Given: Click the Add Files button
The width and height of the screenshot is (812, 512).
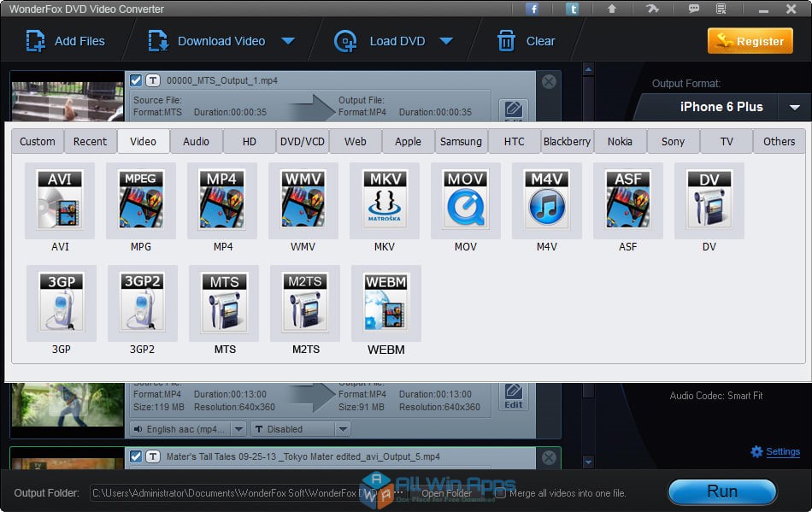Looking at the screenshot, I should point(65,41).
